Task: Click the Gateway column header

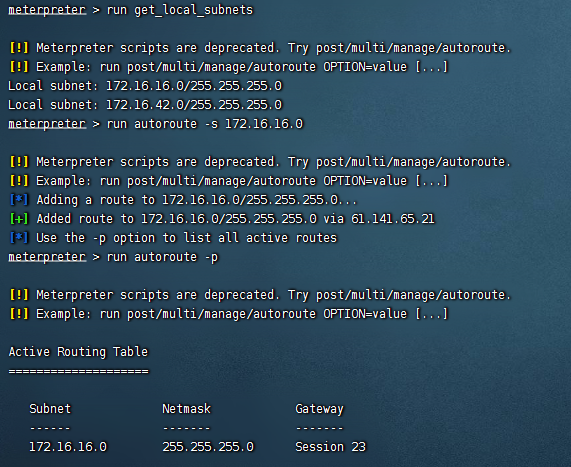Action: tap(319, 409)
